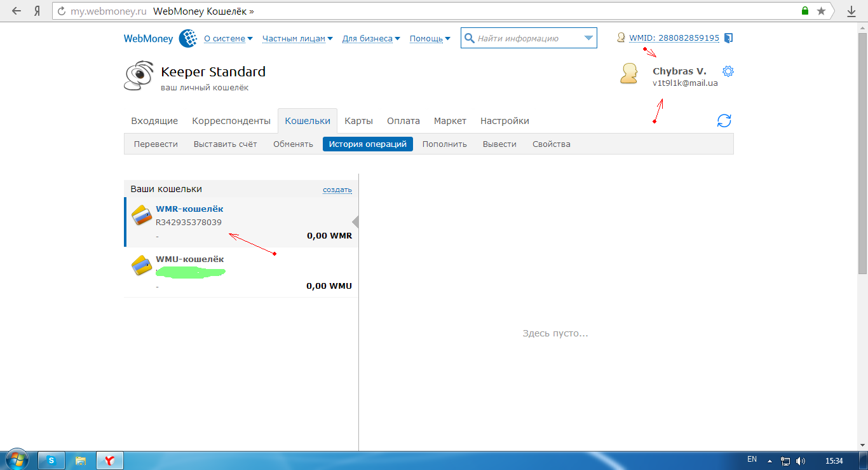Viewport: 868px width, 470px height.
Task: Open the 'Маркет' tab
Action: [450, 121]
